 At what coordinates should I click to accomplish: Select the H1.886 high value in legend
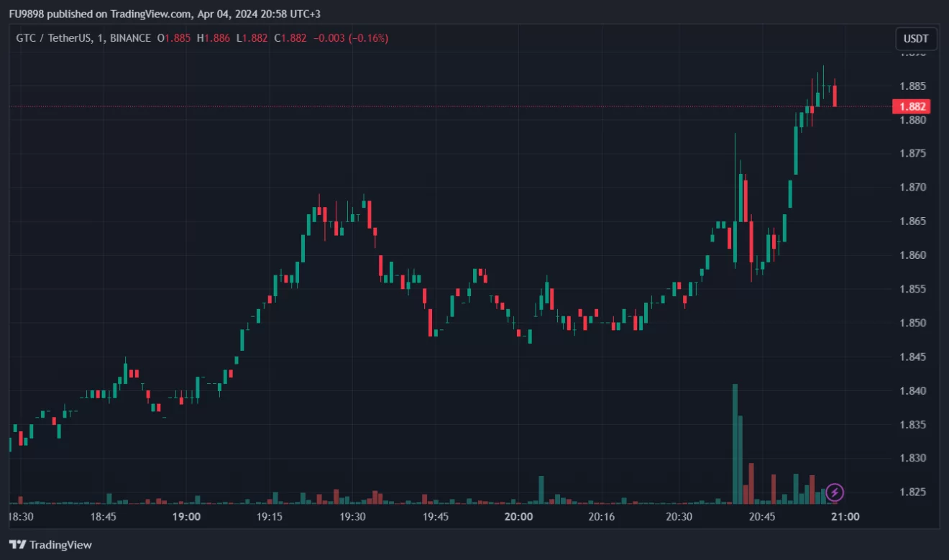pyautogui.click(x=214, y=38)
